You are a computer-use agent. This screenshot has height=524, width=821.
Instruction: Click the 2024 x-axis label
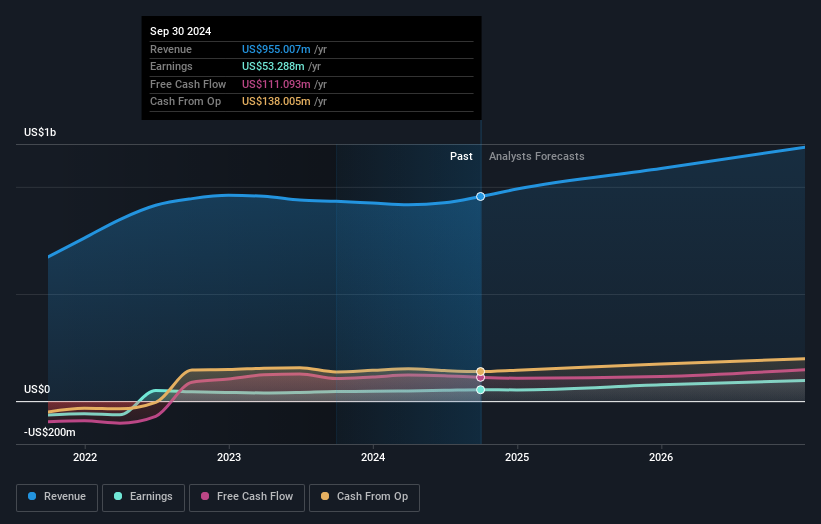[373, 457]
